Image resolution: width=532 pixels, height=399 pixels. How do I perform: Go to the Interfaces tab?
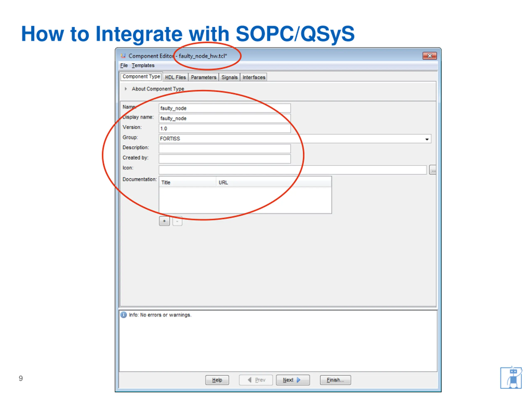coord(254,77)
